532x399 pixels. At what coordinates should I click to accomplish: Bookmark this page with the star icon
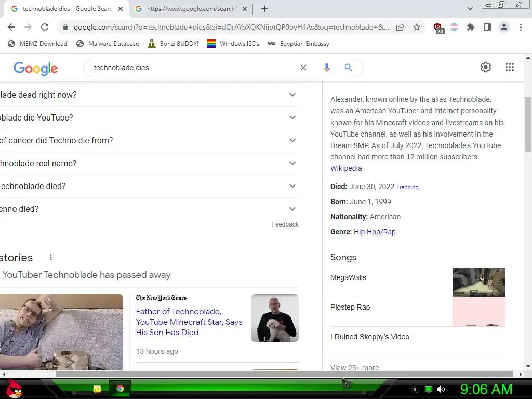[x=417, y=27]
